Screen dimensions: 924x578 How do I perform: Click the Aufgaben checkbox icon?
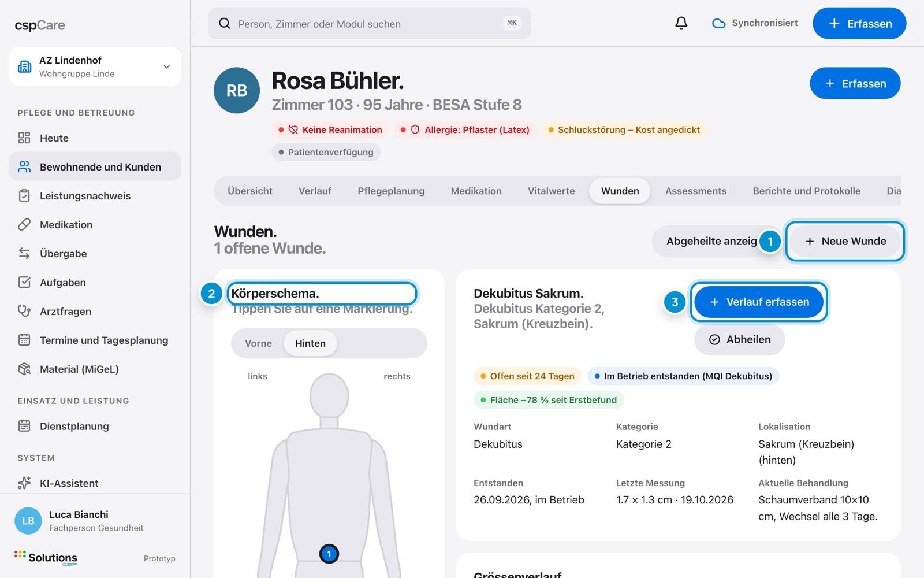24,282
